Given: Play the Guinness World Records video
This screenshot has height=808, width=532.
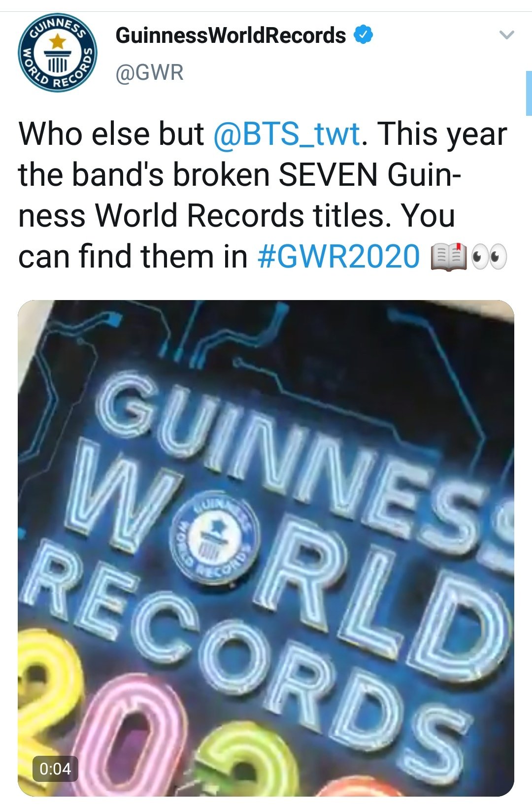Looking at the screenshot, I should (266, 548).
